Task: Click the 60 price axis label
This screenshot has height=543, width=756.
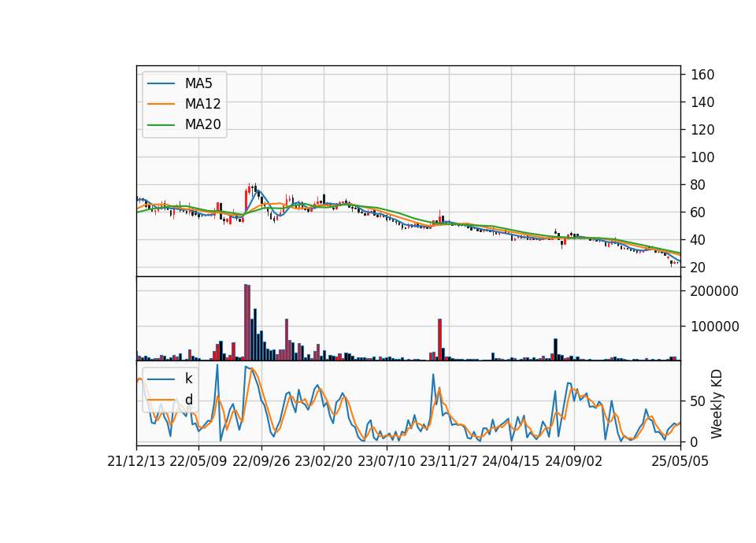Action: pos(699,212)
